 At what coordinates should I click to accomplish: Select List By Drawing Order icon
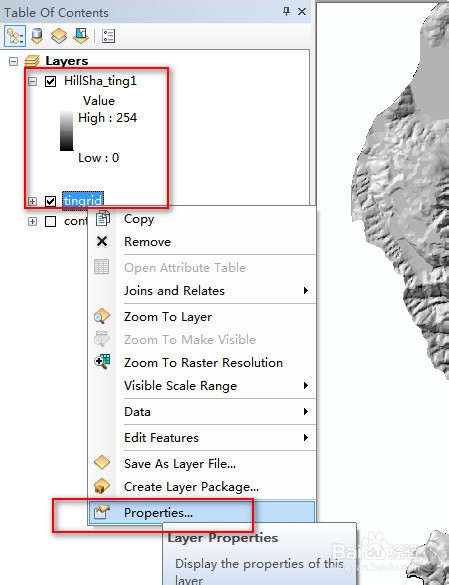point(15,36)
